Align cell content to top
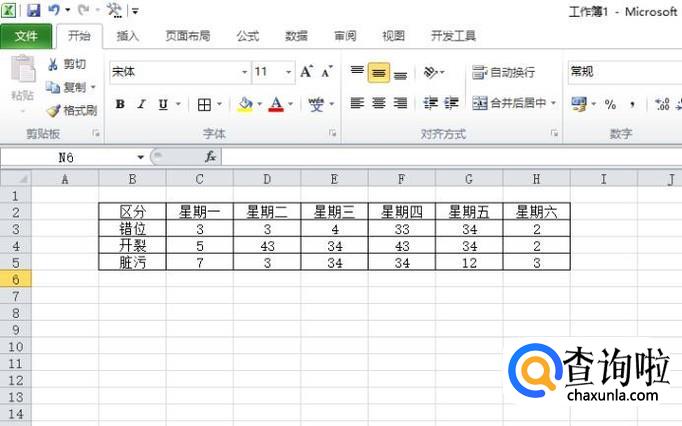The image size is (682, 426). pos(357,72)
